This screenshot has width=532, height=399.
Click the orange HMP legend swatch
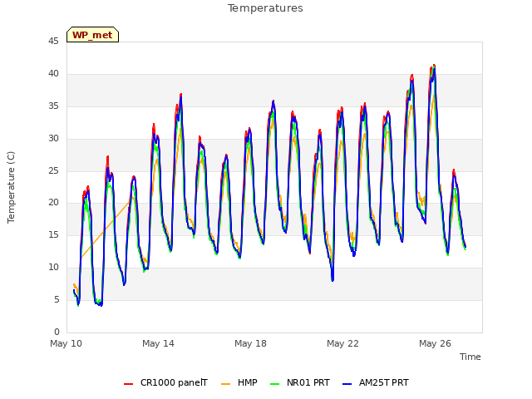[225, 384]
